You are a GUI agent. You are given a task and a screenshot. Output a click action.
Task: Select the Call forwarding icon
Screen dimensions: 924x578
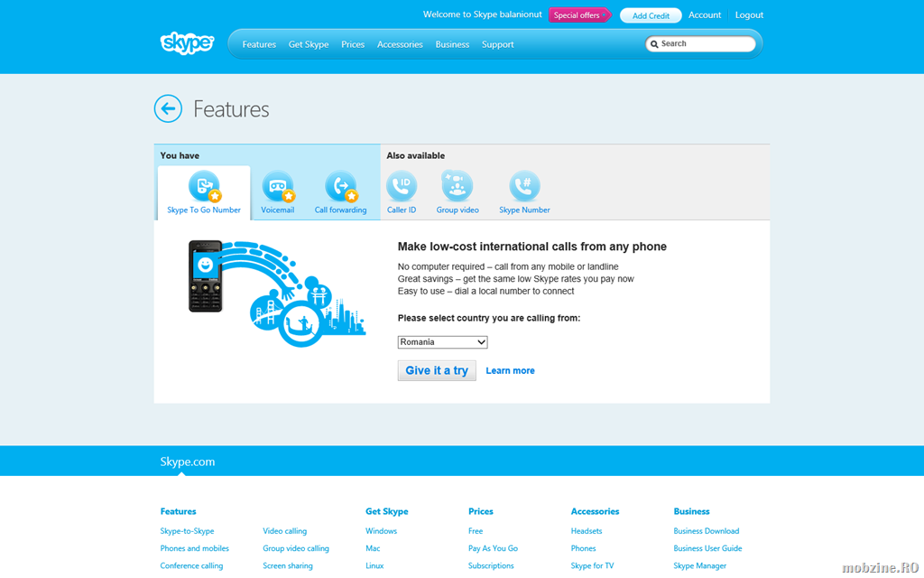coord(340,186)
